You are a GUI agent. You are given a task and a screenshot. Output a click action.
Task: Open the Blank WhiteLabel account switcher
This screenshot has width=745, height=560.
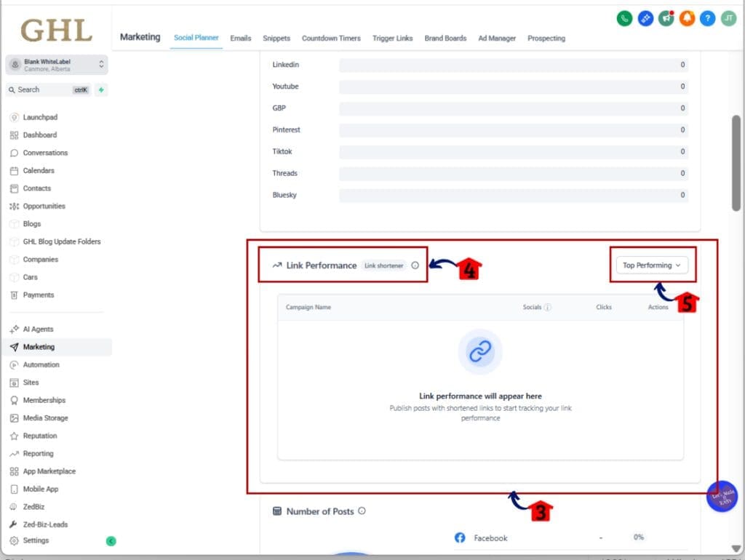57,65
